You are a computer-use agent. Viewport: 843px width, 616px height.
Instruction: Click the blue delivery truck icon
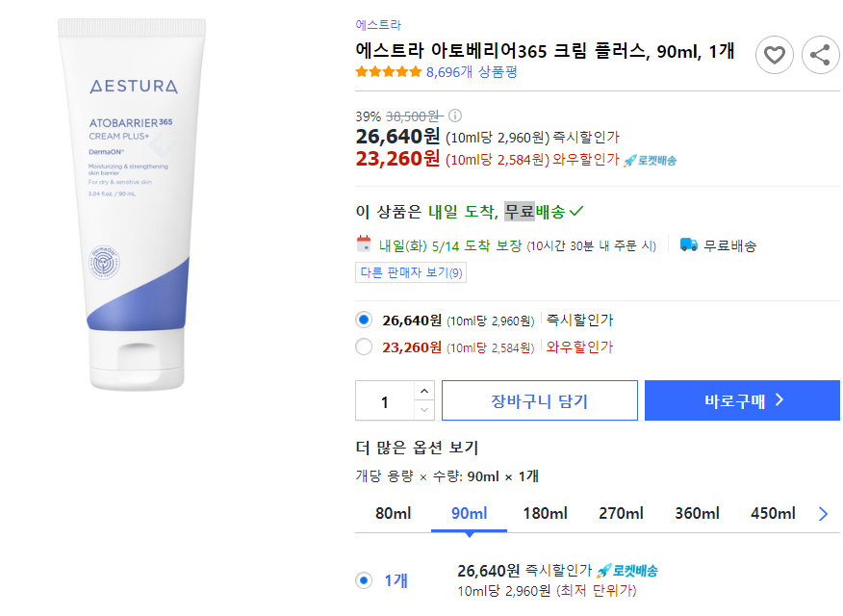689,245
